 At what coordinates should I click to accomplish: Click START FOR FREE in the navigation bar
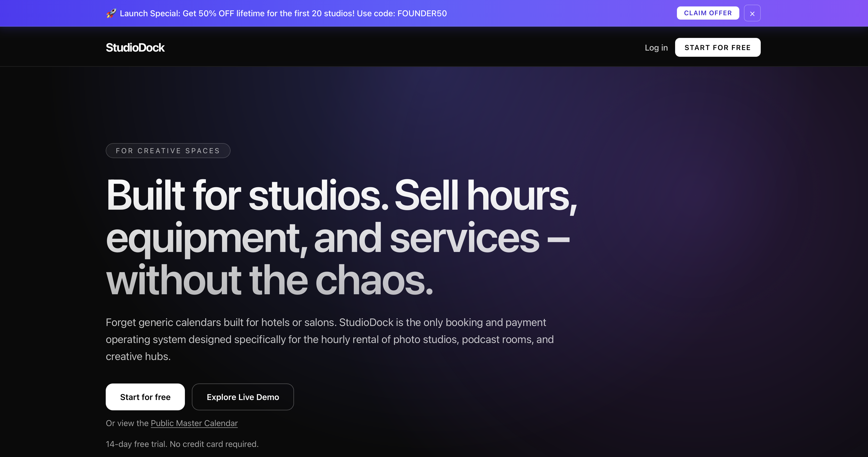click(x=717, y=47)
